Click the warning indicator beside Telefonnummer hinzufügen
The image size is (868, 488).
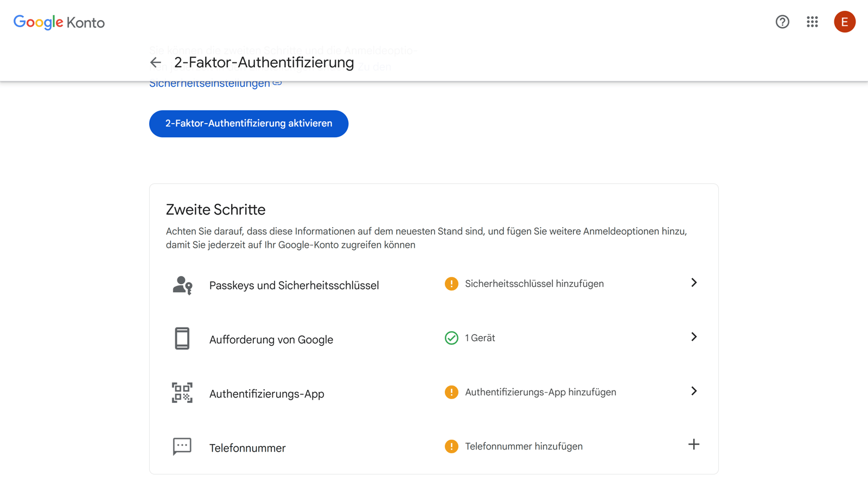coord(451,446)
